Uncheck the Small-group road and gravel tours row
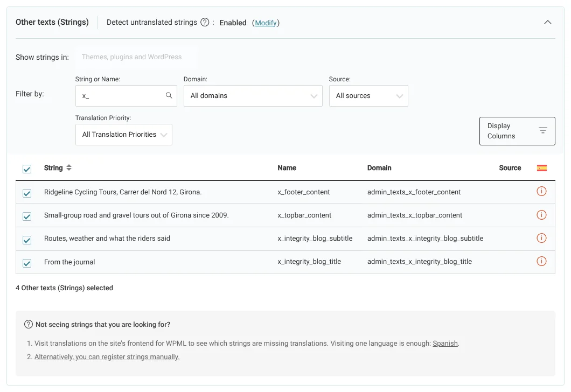The image size is (571, 392). pos(27,216)
